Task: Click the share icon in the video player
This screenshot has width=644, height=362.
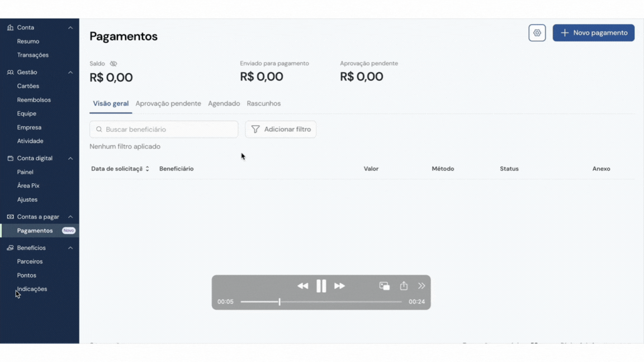Action: click(x=404, y=285)
